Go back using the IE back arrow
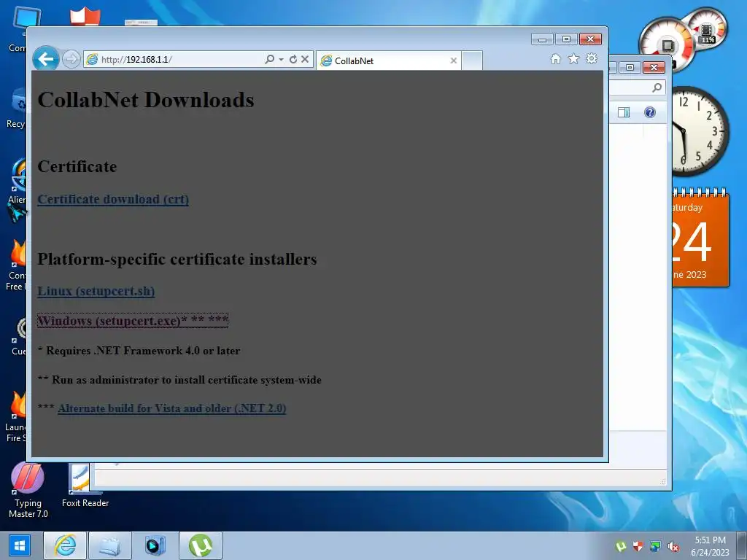 [x=46, y=59]
